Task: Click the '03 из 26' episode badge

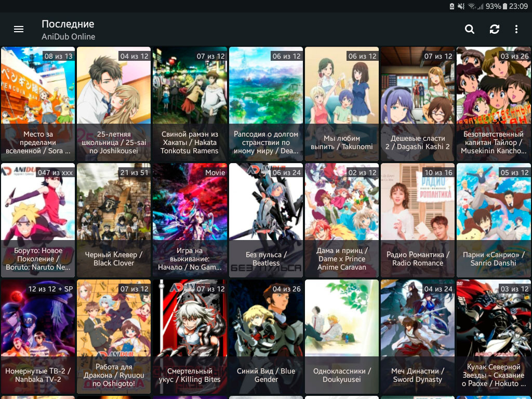Action: [x=514, y=56]
